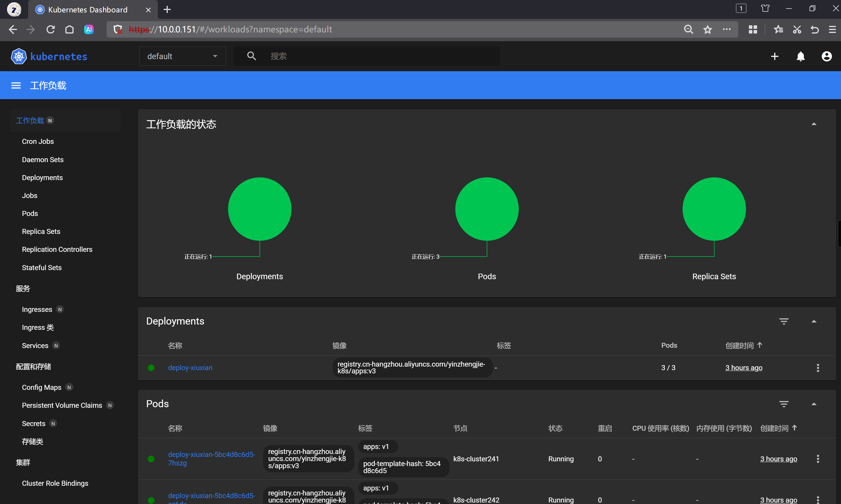Filter the Pods list
841x504 pixels.
coord(784,404)
